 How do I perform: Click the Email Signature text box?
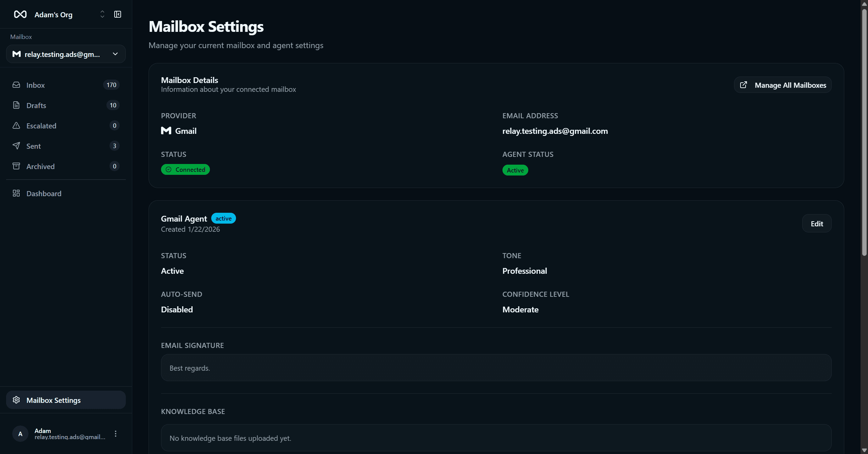click(496, 368)
